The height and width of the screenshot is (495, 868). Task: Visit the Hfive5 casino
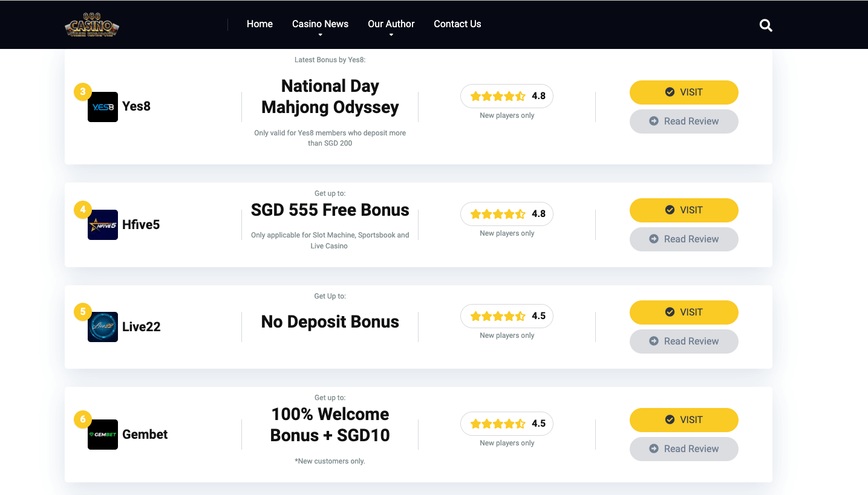(684, 210)
